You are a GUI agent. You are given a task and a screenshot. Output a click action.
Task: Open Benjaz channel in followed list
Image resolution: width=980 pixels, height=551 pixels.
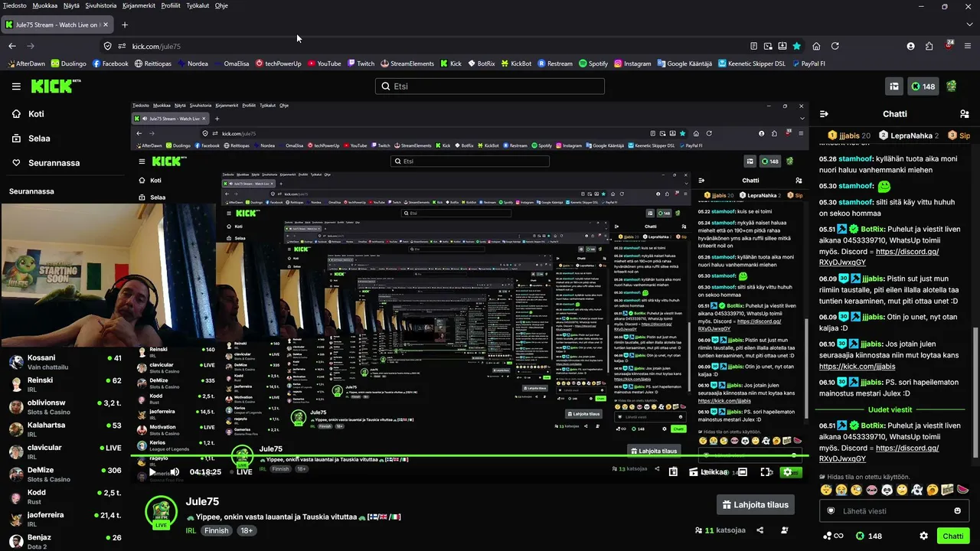point(65,542)
